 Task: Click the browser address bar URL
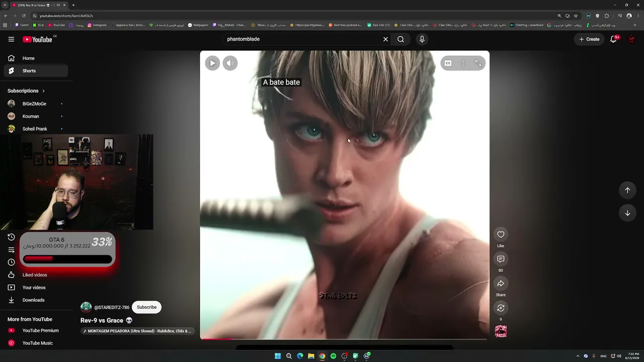[66, 16]
